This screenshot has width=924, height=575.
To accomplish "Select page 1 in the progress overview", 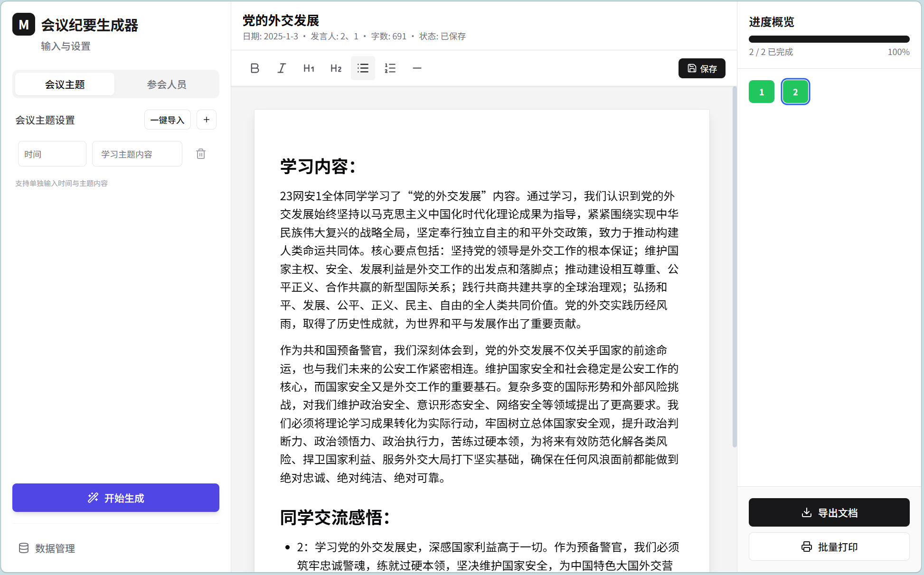I will pyautogui.click(x=761, y=92).
